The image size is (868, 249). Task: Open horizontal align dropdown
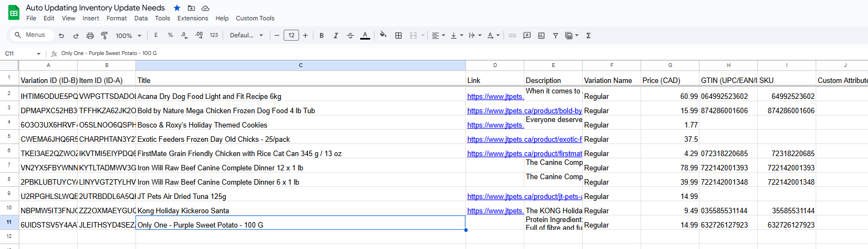(438, 35)
